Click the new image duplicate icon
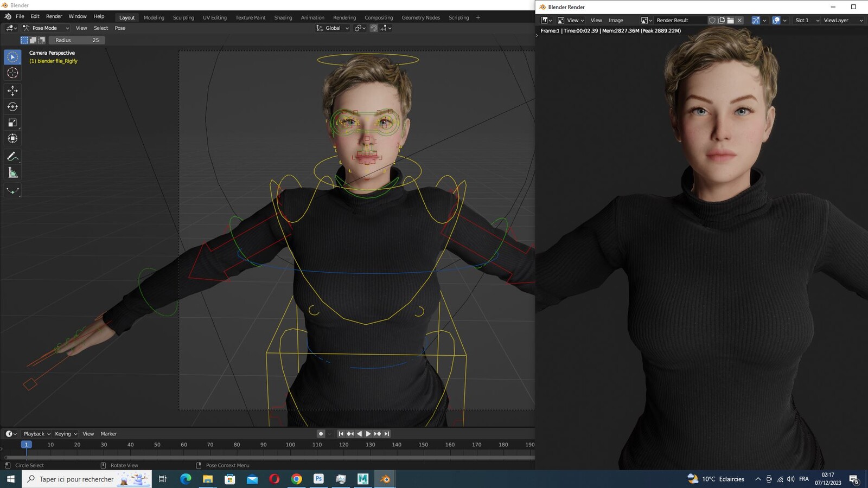The width and height of the screenshot is (868, 488). [x=722, y=20]
